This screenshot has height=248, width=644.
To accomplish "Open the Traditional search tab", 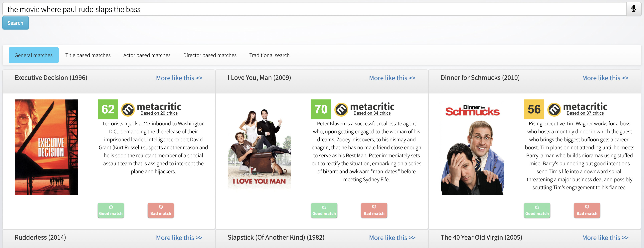I will tap(269, 55).
